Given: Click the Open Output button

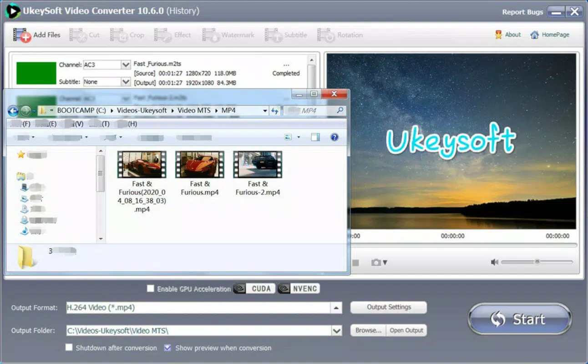Looking at the screenshot, I should pos(406,330).
